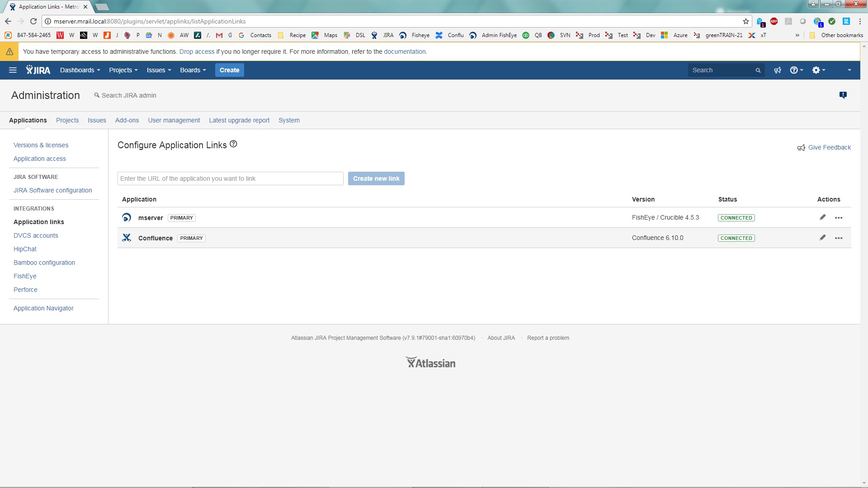868x488 pixels.
Task: Expand the Dashboards dropdown
Action: tap(80, 70)
